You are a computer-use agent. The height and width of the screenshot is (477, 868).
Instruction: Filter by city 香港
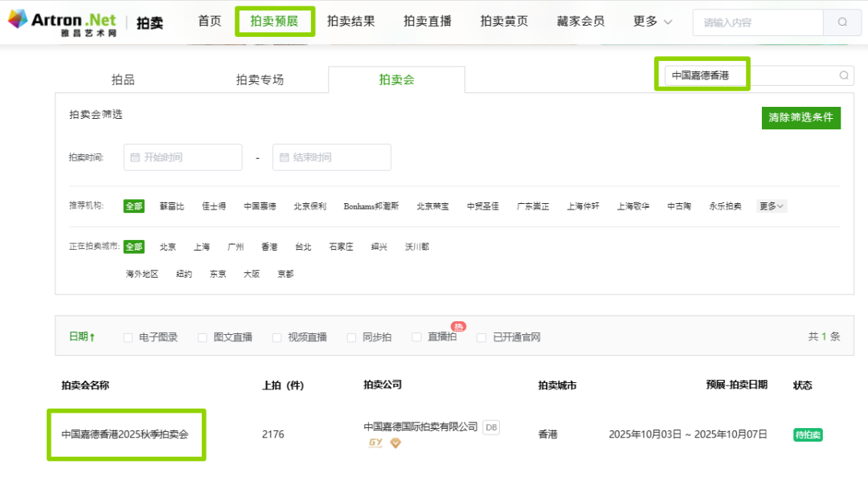point(269,247)
